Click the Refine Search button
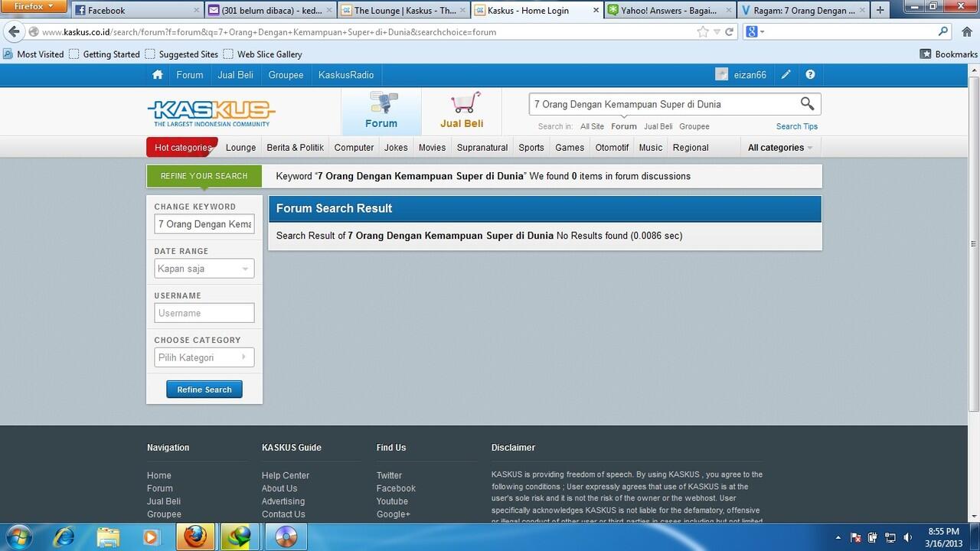Screen dimensions: 980x551 pyautogui.click(x=204, y=390)
